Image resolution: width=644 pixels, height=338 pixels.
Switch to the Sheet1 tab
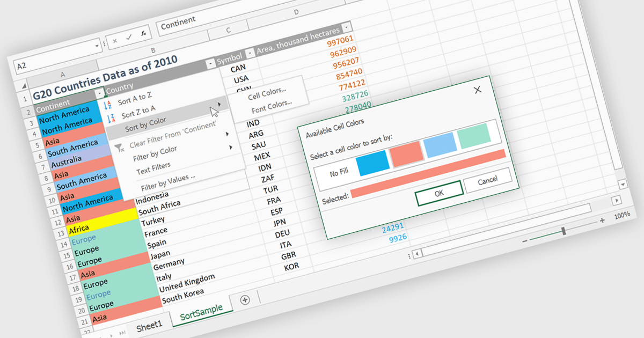click(x=149, y=325)
